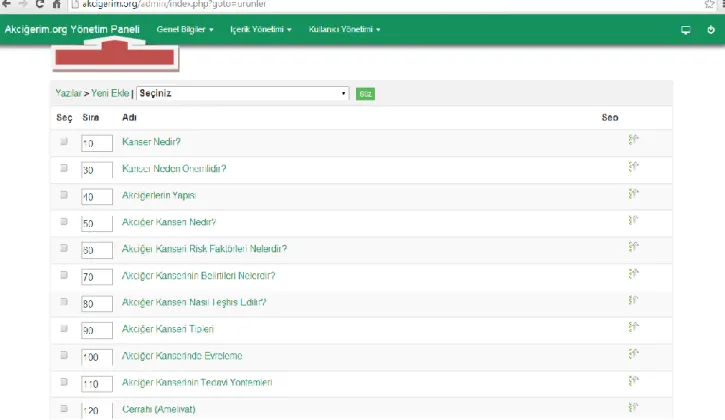This screenshot has height=420, width=725.
Task: Click order field showing 110
Action: pyautogui.click(x=97, y=384)
